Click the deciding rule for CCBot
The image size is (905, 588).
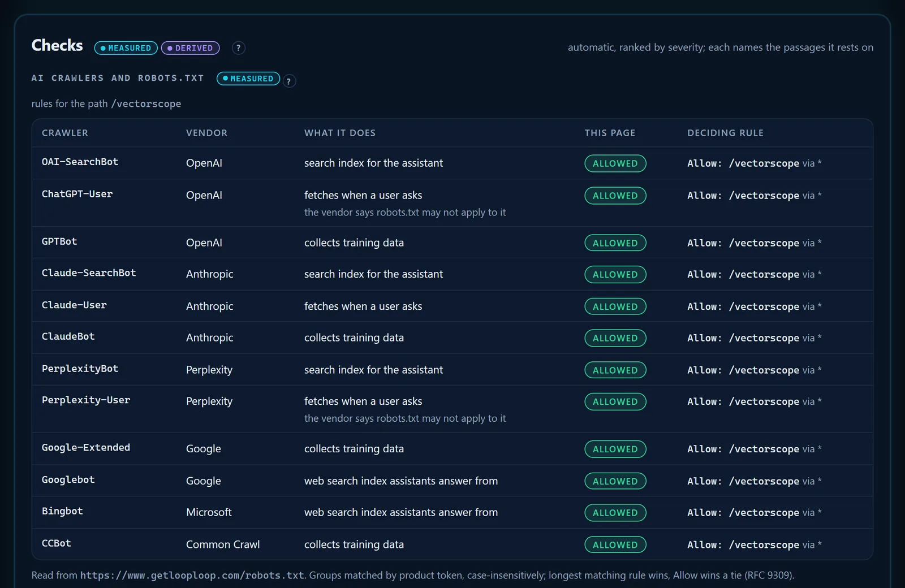pos(755,545)
